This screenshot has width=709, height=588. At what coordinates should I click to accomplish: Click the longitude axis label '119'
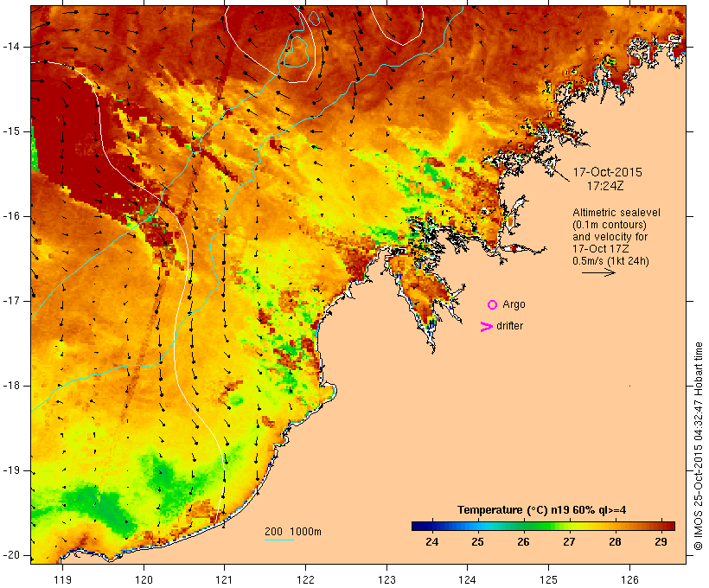coord(62,580)
